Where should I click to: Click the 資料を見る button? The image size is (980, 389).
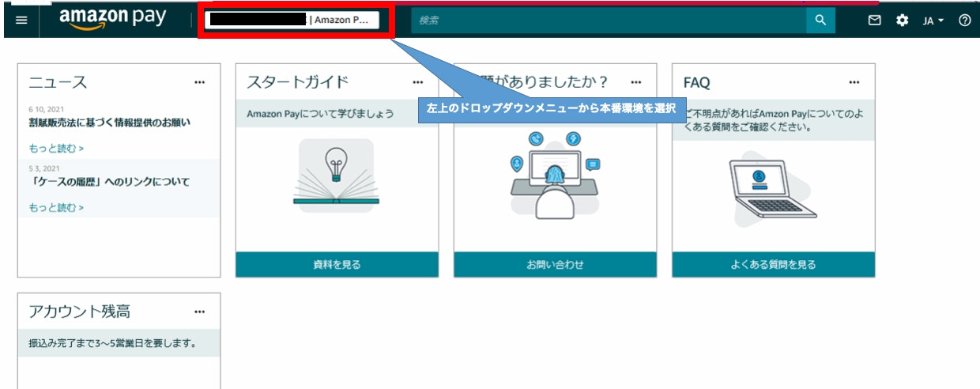[x=337, y=265]
